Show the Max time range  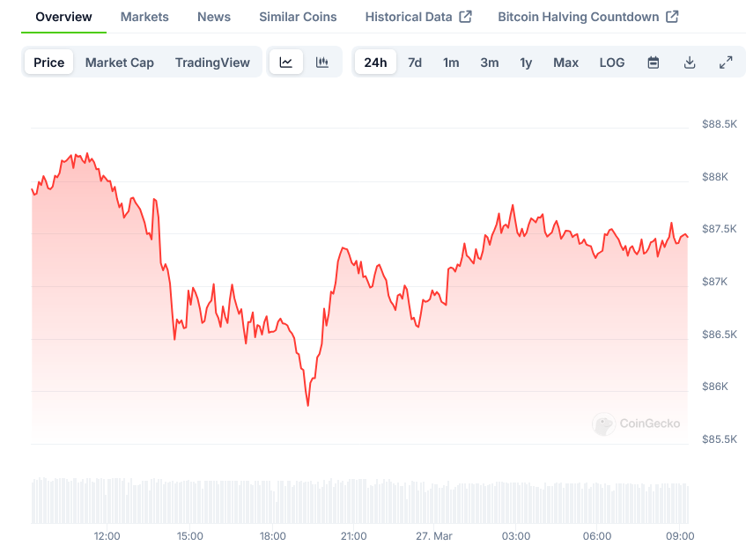click(x=565, y=63)
